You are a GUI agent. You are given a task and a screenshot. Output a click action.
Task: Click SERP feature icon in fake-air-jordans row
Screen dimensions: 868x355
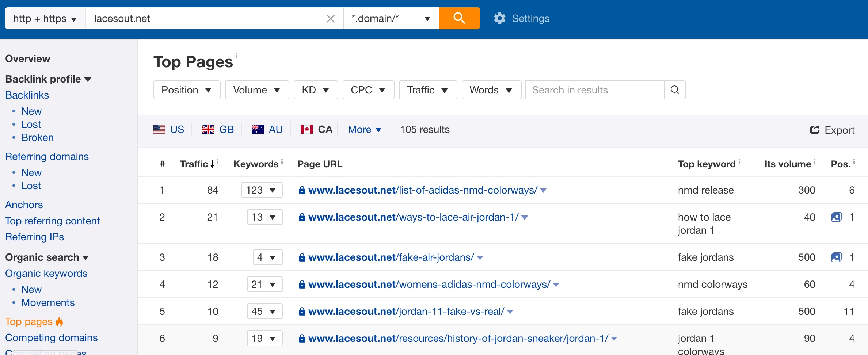[x=836, y=257]
